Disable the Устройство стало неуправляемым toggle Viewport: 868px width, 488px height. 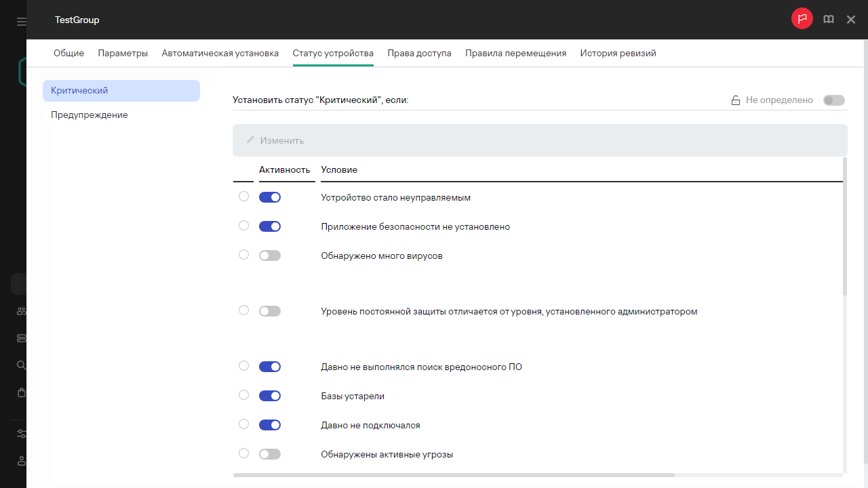(270, 197)
